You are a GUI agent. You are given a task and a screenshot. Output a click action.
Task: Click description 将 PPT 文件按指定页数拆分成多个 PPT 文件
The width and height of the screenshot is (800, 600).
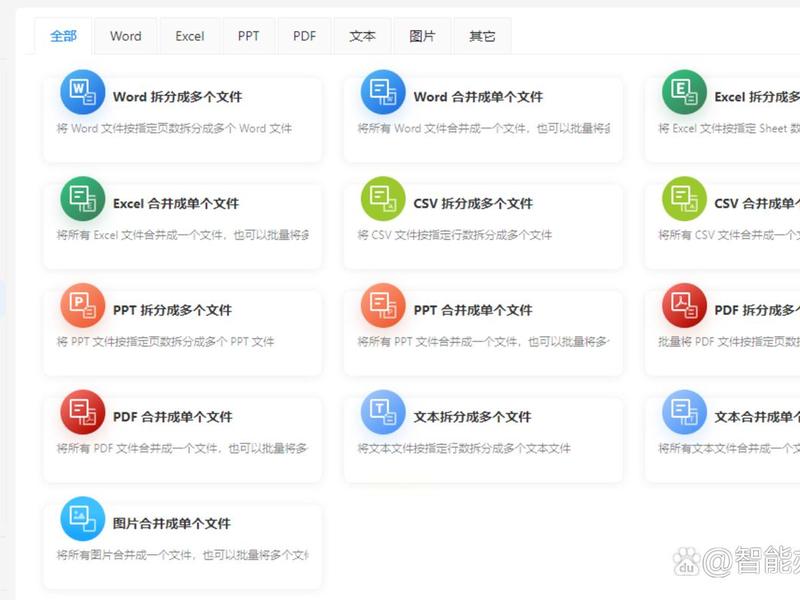pos(165,342)
